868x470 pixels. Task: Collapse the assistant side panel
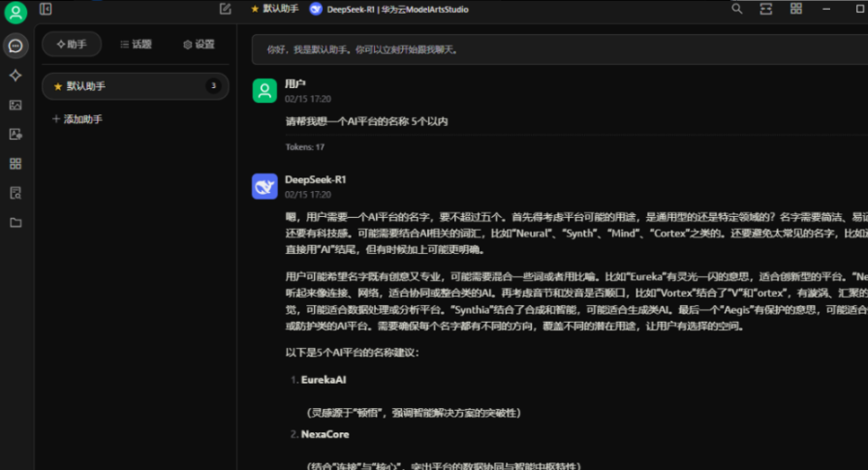(x=46, y=9)
